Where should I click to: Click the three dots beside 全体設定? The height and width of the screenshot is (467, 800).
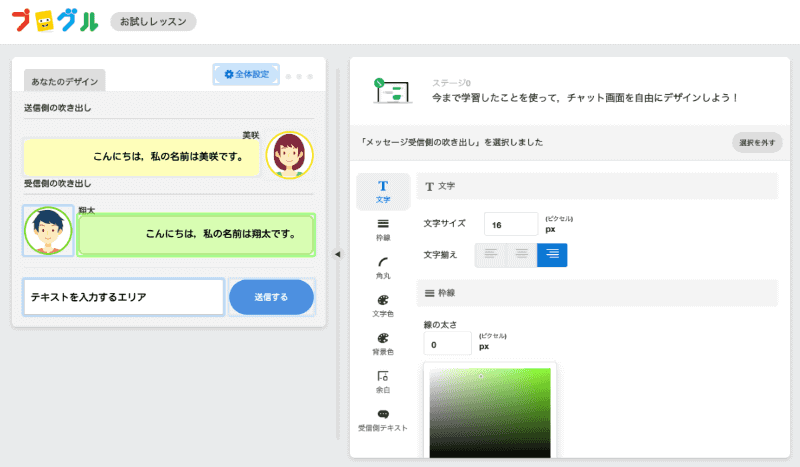[299, 77]
